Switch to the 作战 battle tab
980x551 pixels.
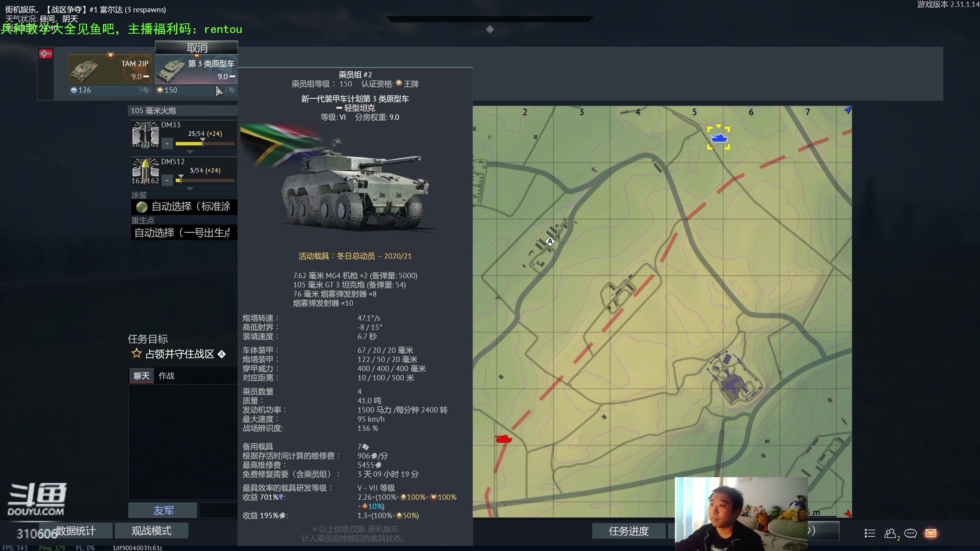tap(167, 376)
